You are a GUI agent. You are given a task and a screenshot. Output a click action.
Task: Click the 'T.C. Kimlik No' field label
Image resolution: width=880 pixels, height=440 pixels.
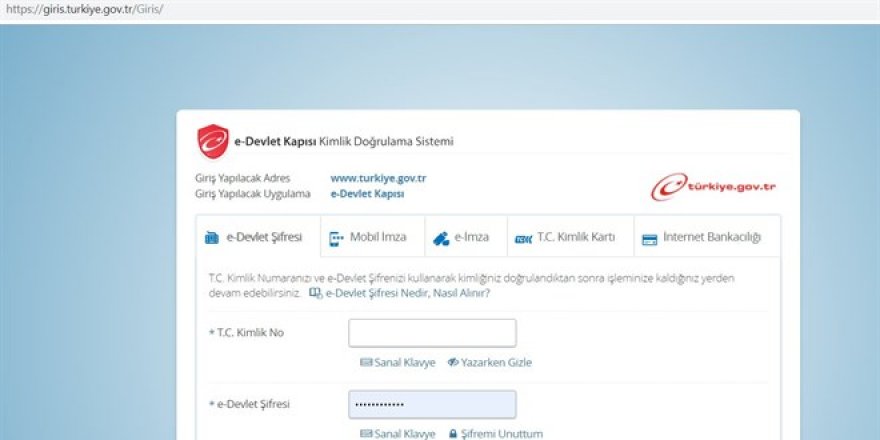point(250,333)
